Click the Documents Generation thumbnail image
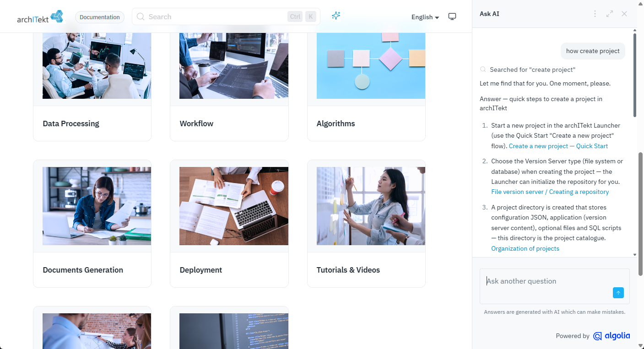This screenshot has width=644, height=349. point(97,206)
